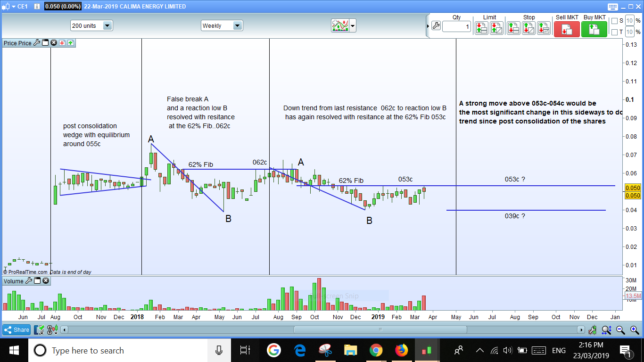Viewport: 644px width, 362px height.
Task: Open Price panel settings wrench
Action: tap(37, 43)
